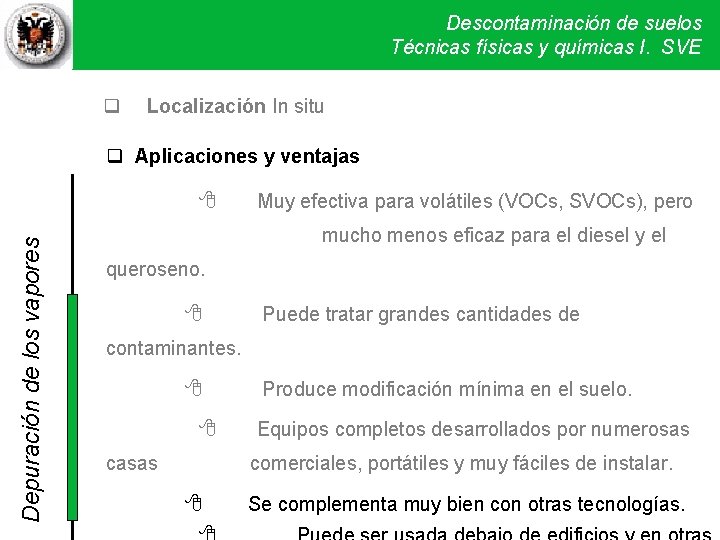Click the line Produce modificación mínima en el suelo
This screenshot has height=540, width=720.
click(x=447, y=389)
